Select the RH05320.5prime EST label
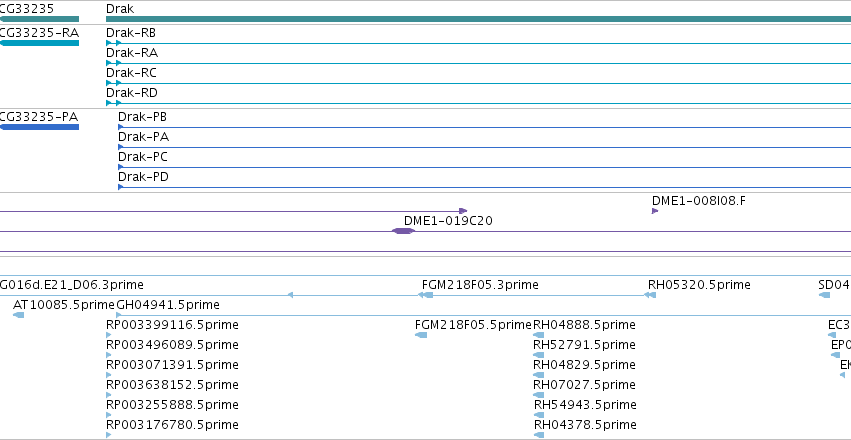This screenshot has width=851, height=440. [x=699, y=285]
